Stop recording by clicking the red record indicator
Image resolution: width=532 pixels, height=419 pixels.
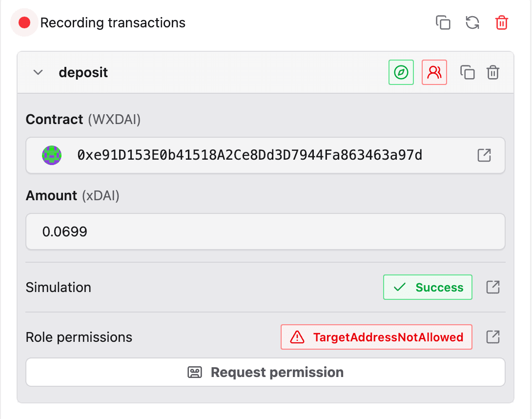(24, 22)
